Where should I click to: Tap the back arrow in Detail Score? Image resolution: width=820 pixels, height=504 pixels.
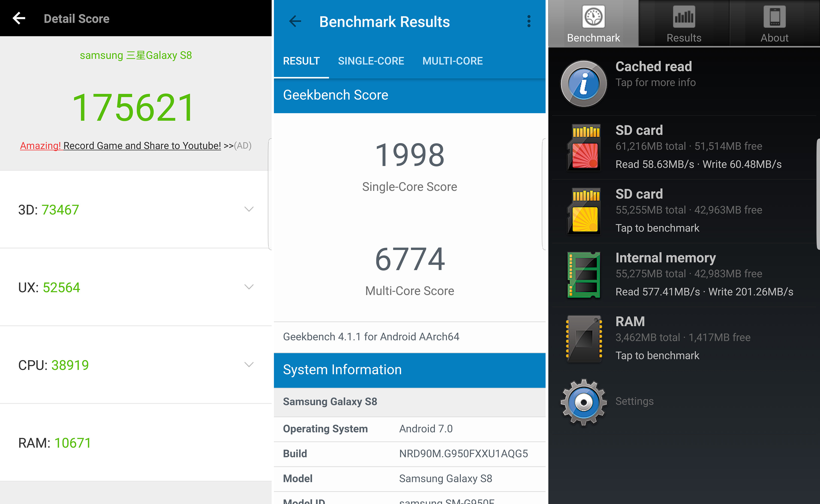point(19,18)
